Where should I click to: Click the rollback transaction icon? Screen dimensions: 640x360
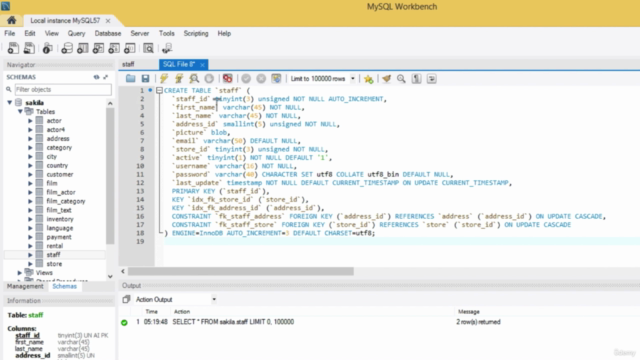(261, 78)
